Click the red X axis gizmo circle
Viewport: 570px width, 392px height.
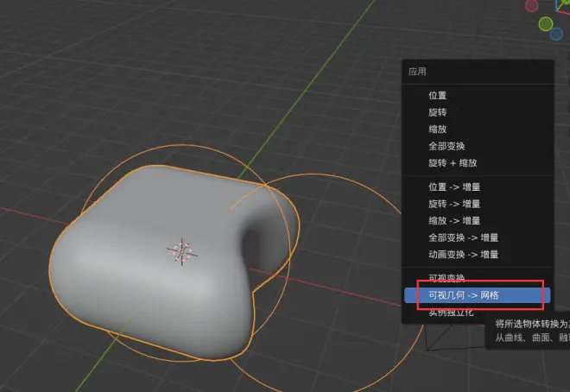coord(531,6)
